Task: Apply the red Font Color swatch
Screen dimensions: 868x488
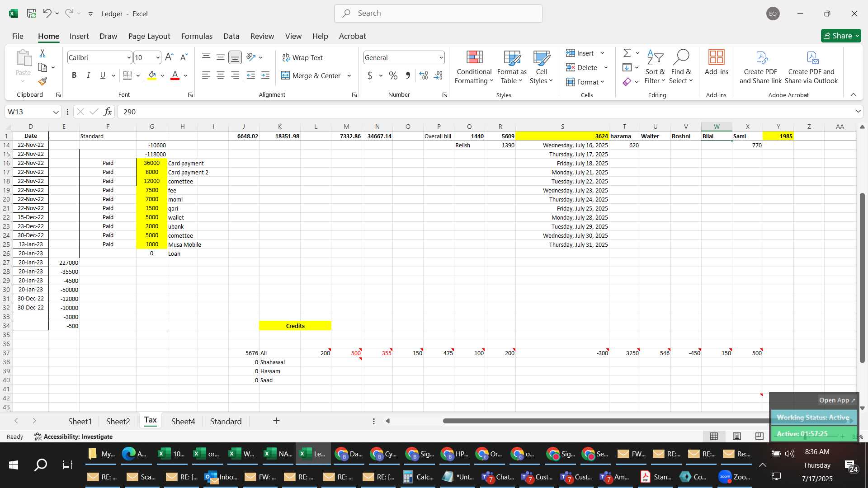Action: click(x=175, y=75)
